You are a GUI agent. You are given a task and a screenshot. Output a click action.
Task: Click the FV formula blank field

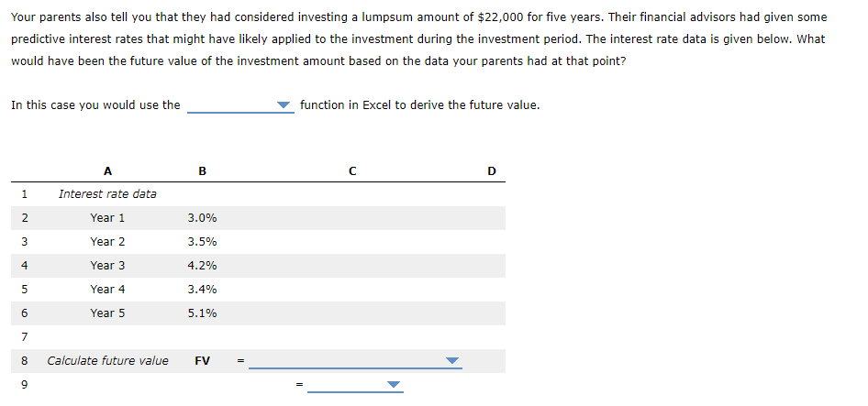[x=355, y=361]
